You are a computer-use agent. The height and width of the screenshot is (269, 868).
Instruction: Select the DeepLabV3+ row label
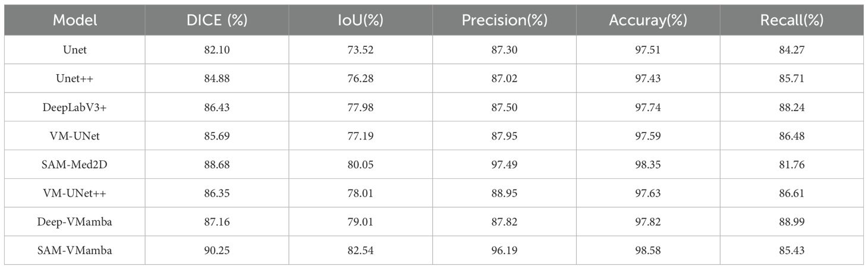pyautogui.click(x=75, y=107)
